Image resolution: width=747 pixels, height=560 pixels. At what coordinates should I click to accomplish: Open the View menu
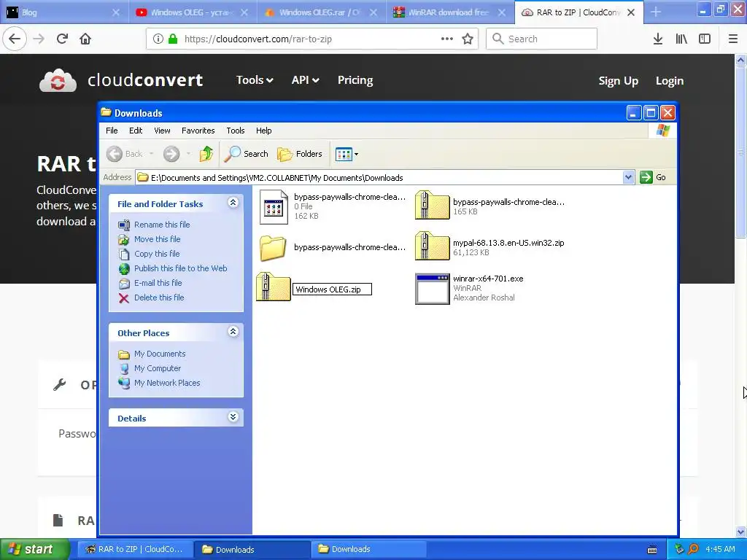[x=162, y=131]
